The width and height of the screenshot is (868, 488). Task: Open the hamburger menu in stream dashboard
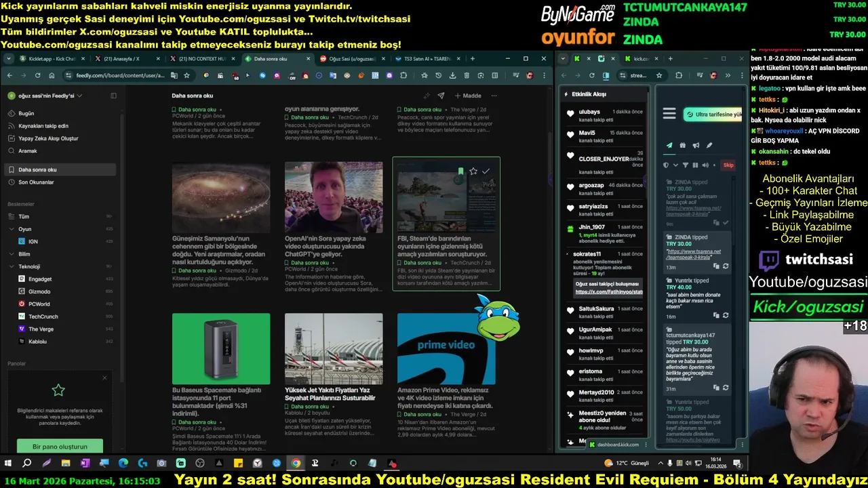coord(669,114)
